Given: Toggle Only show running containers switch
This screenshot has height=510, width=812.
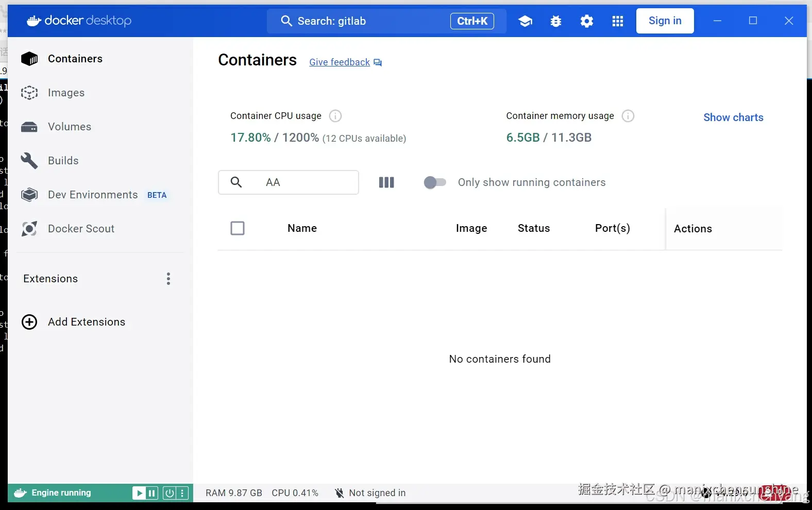Looking at the screenshot, I should 435,182.
